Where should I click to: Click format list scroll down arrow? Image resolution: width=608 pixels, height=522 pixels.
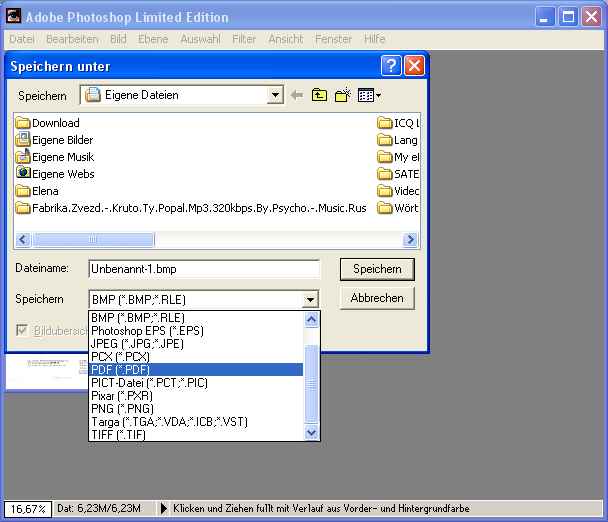(311, 432)
